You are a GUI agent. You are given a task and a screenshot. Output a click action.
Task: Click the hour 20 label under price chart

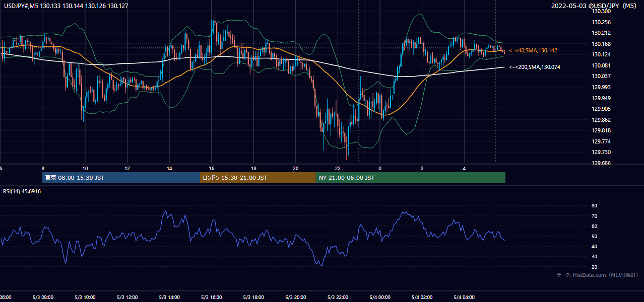(x=296, y=169)
